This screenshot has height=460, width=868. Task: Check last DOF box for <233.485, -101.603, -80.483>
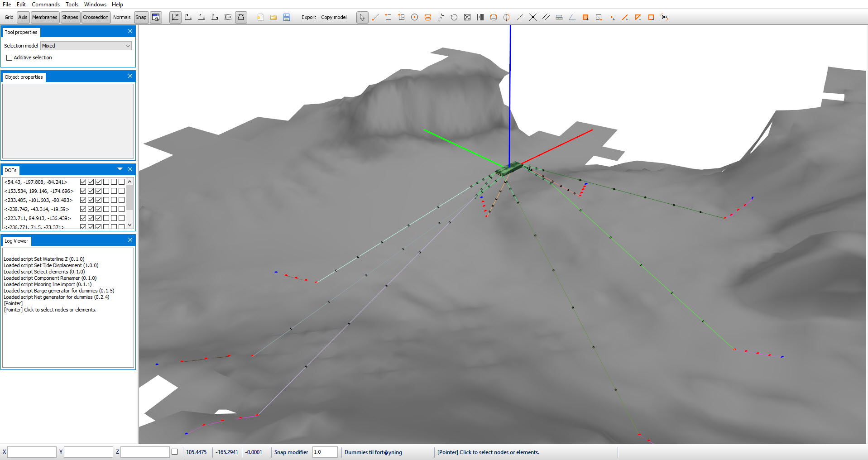point(121,200)
